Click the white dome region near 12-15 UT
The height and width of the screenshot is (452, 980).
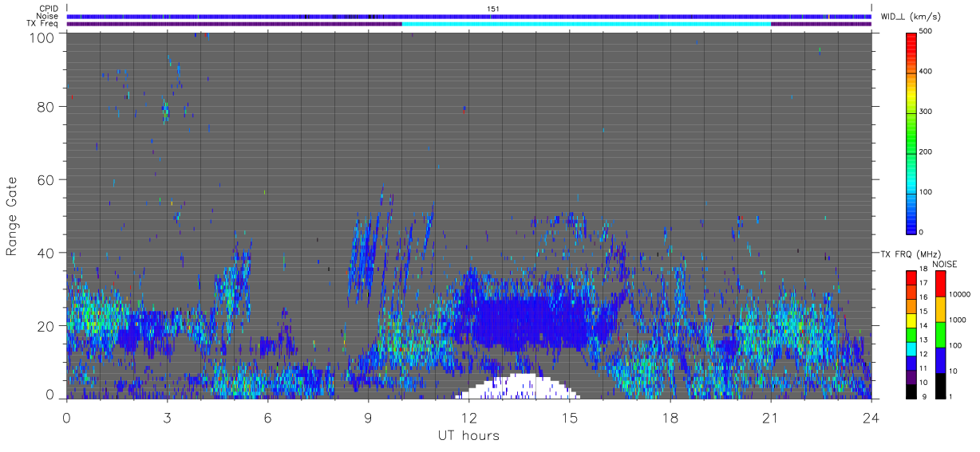519,387
